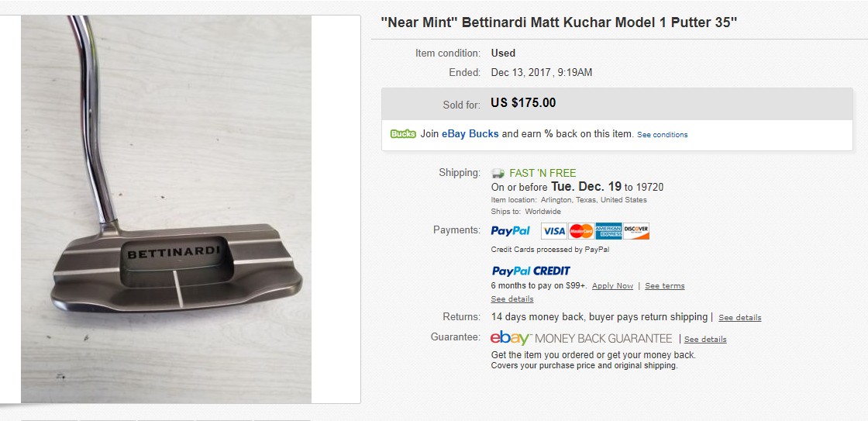
Task: Click the PayPal Credit logo
Action: coord(531,271)
